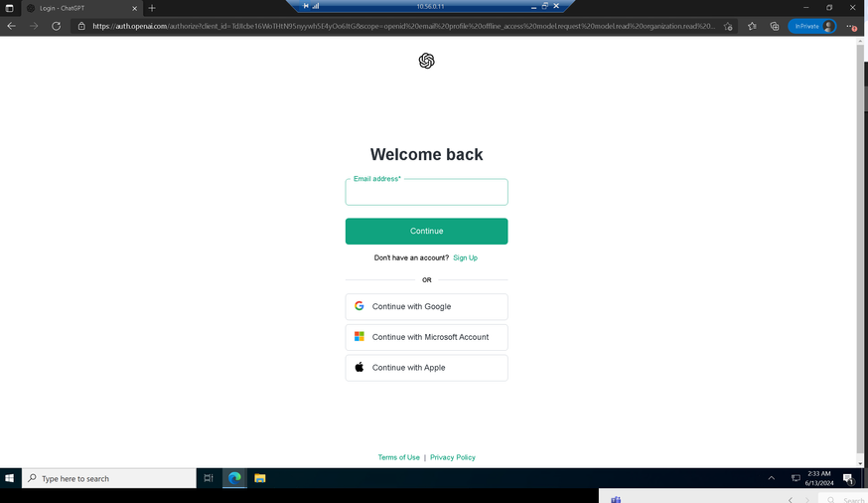Open the Privacy Policy link
The image size is (868, 503).
(x=452, y=457)
